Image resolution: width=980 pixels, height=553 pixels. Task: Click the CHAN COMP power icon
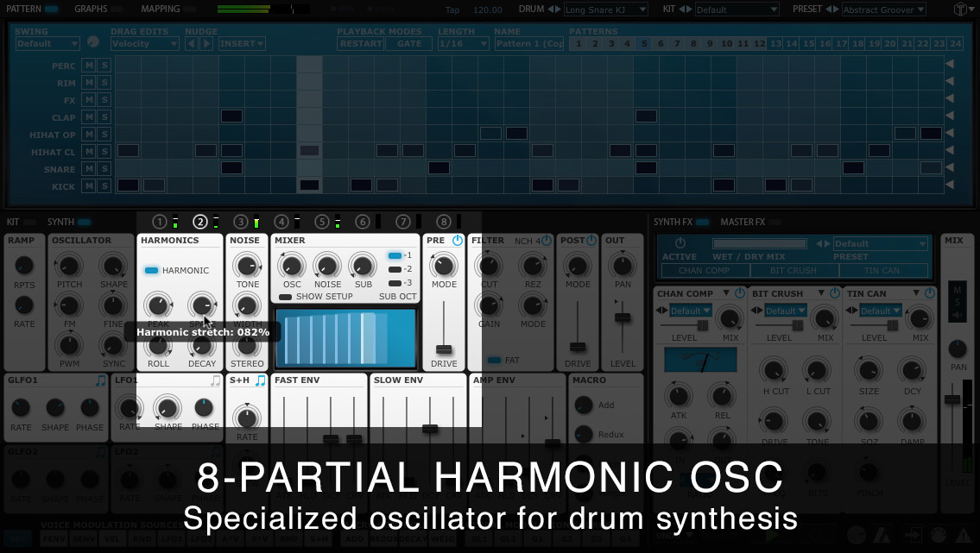[x=740, y=292]
